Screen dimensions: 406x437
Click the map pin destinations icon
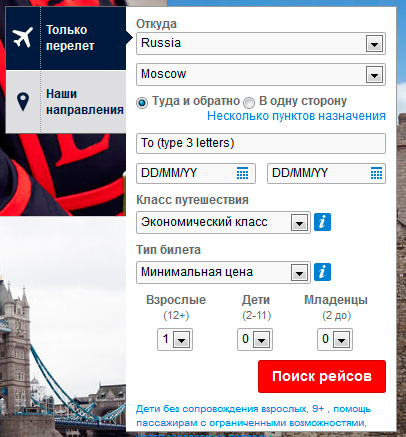point(23,102)
